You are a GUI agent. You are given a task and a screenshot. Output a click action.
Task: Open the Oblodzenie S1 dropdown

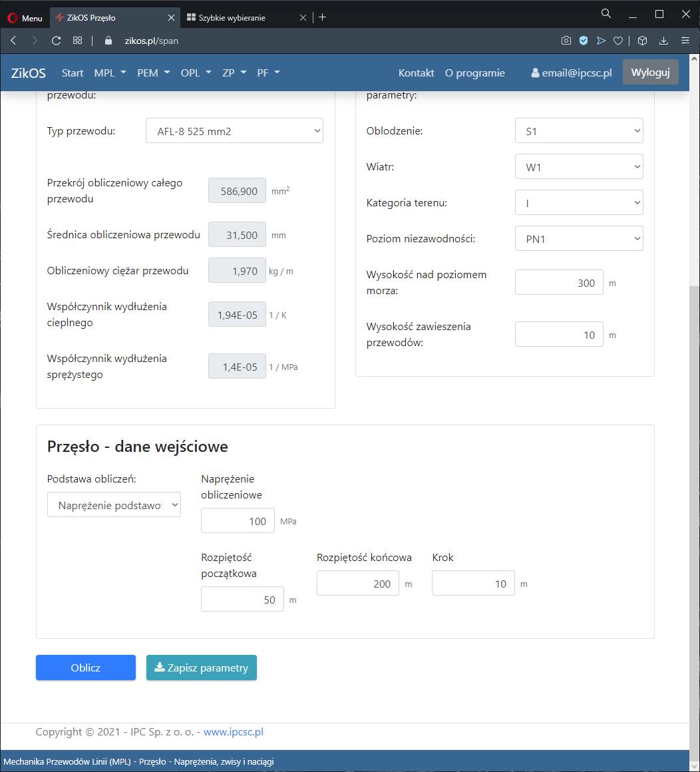pyautogui.click(x=579, y=131)
